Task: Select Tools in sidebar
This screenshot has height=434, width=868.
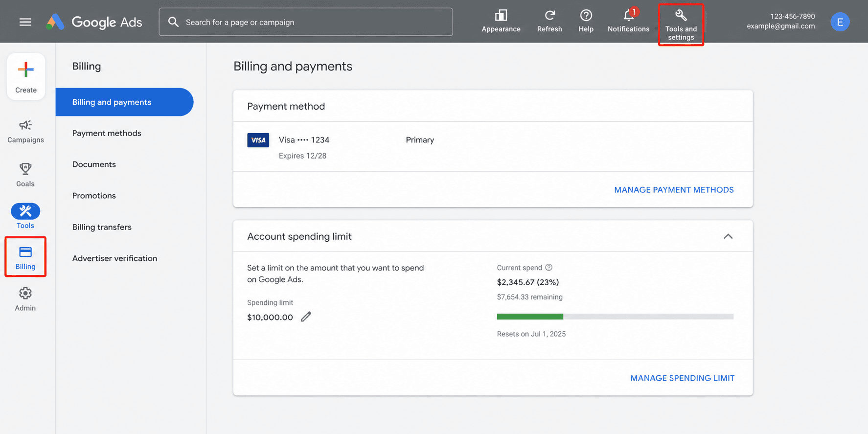Action: 25,216
